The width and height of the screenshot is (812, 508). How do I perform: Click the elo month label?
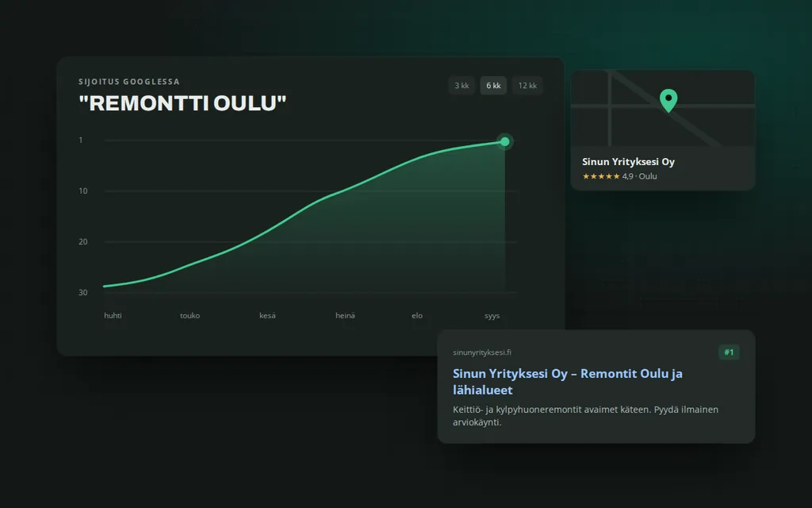(x=417, y=316)
